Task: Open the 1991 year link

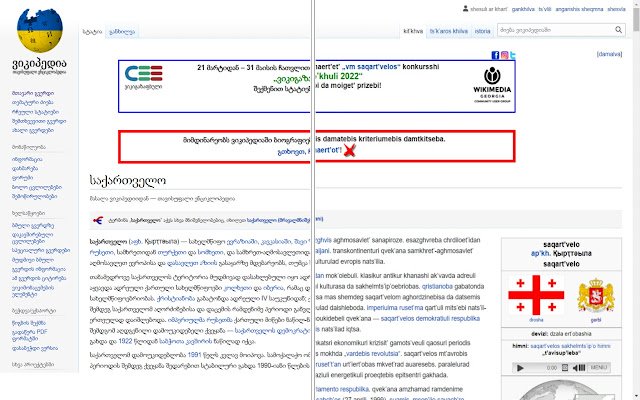Action: click(194, 355)
